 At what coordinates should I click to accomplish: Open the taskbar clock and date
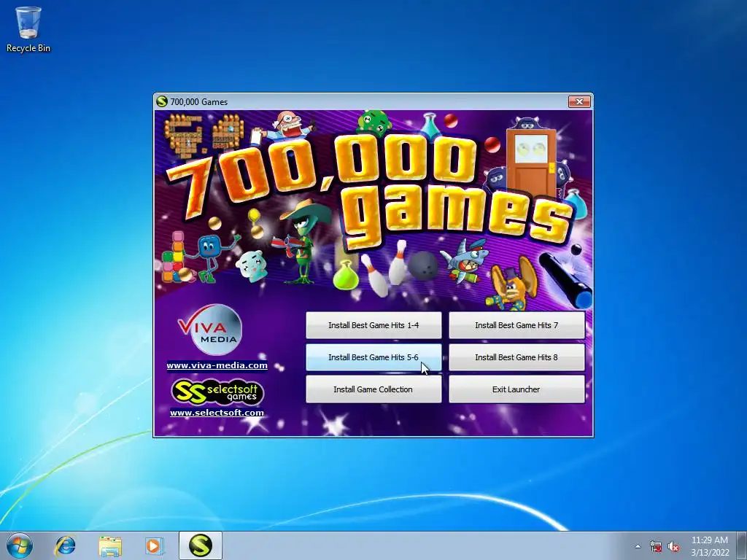click(710, 546)
